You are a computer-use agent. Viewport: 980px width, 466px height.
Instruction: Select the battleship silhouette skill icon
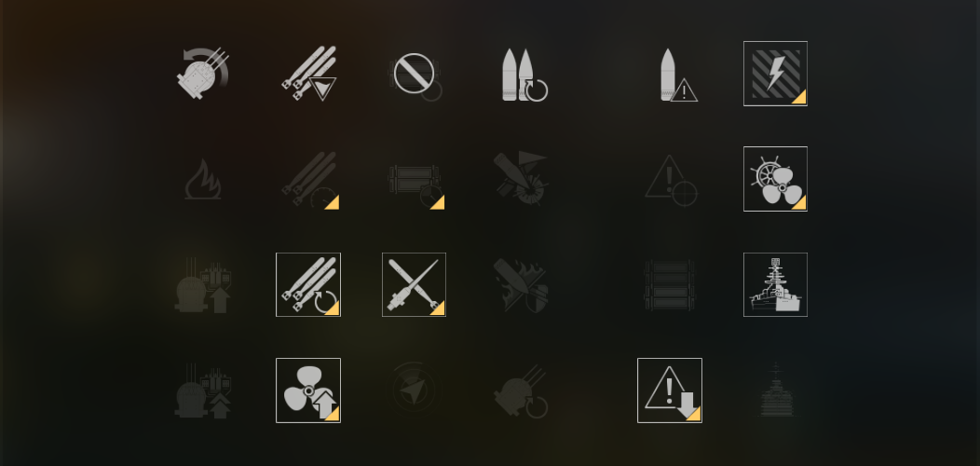coord(775,284)
